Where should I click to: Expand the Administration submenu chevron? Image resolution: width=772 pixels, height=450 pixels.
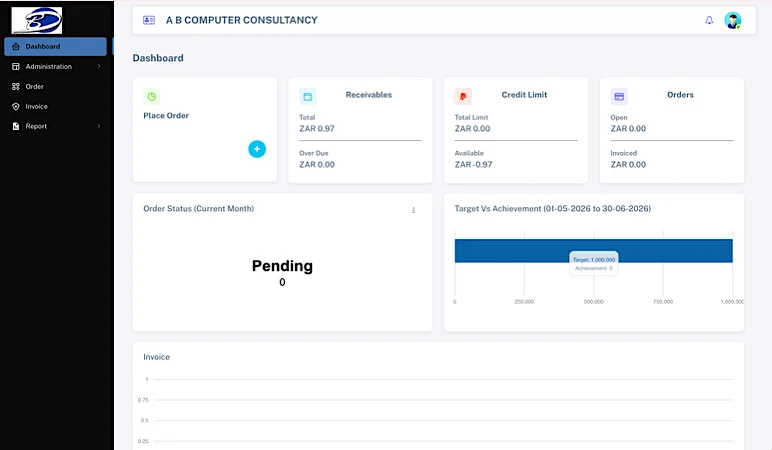[99, 66]
